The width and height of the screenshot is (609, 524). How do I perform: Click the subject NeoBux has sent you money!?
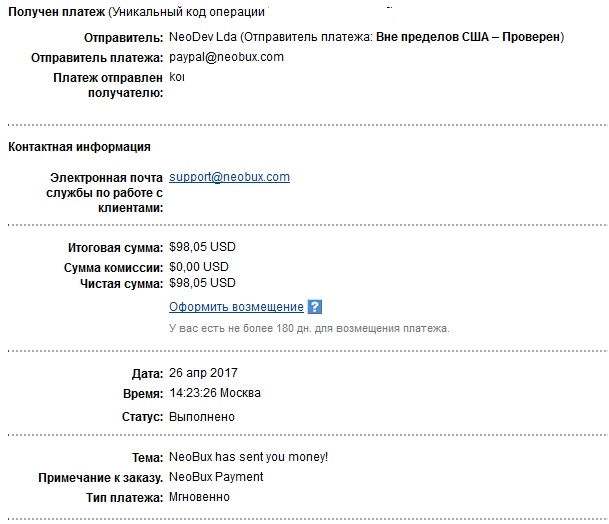(248, 457)
